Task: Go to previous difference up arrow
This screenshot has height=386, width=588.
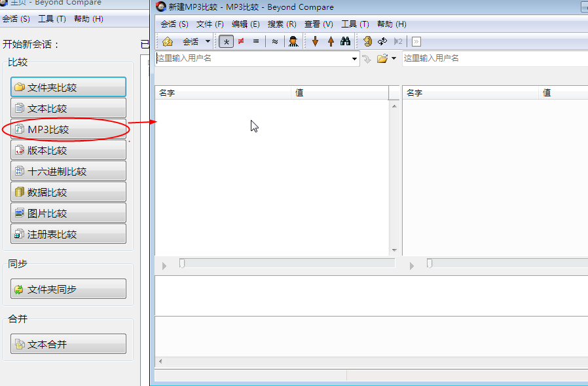Action: tap(331, 41)
